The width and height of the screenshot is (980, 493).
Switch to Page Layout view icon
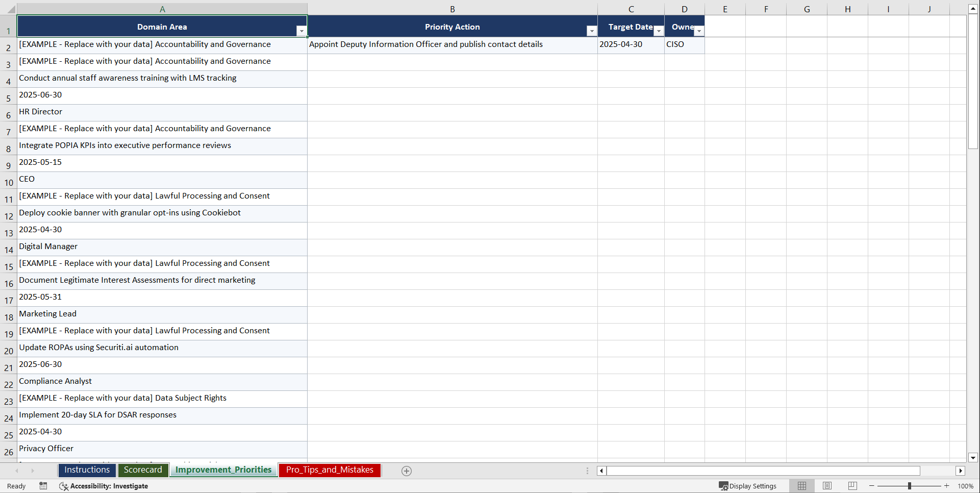click(827, 486)
